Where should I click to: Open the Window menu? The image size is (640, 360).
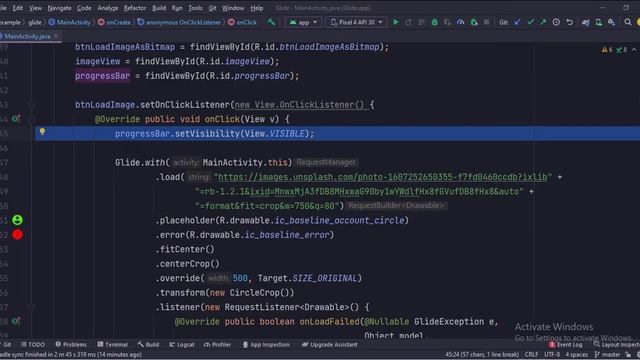(233, 8)
